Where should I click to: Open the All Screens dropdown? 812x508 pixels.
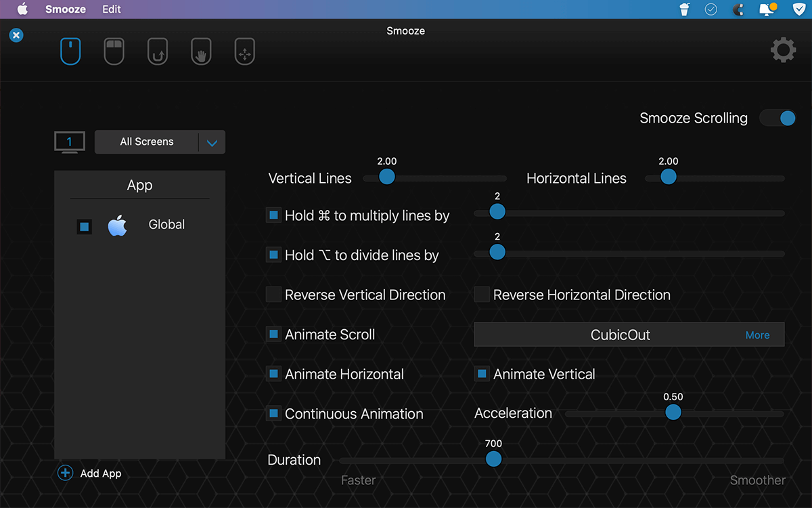click(160, 142)
